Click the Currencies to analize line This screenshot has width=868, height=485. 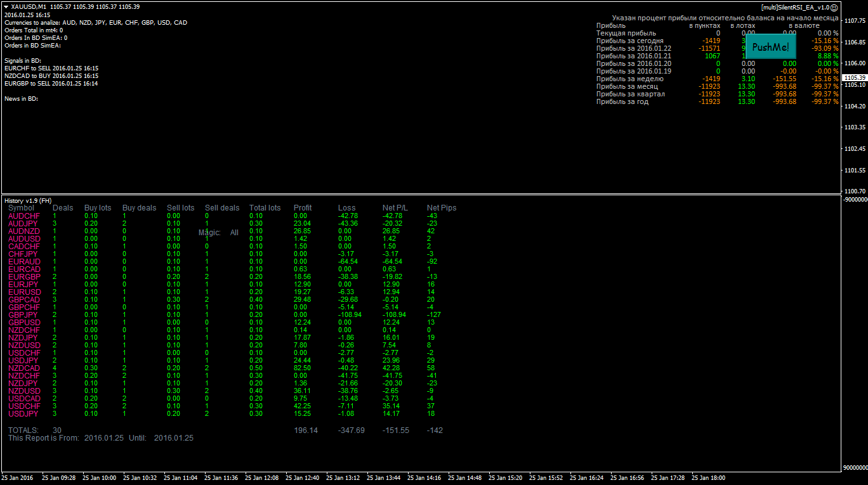[x=96, y=23]
